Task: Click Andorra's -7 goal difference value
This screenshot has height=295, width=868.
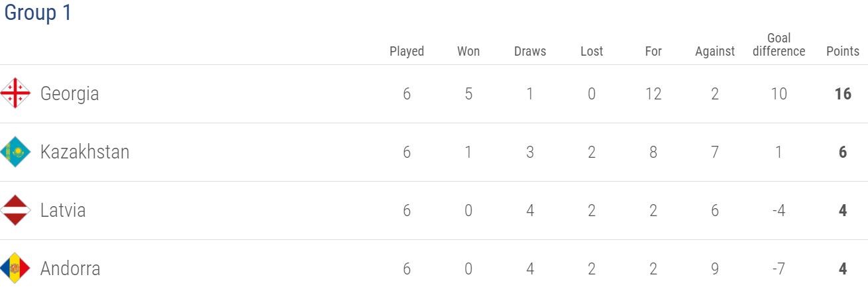Action: click(779, 268)
